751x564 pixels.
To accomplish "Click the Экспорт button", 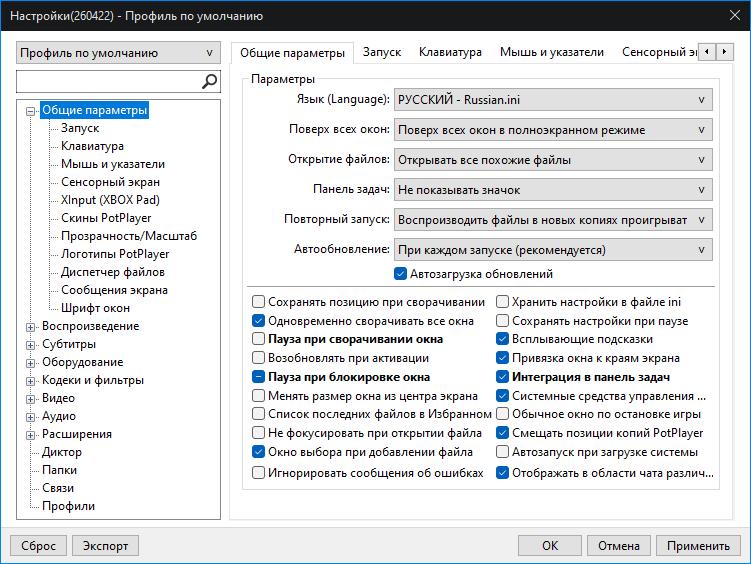I will (x=105, y=545).
